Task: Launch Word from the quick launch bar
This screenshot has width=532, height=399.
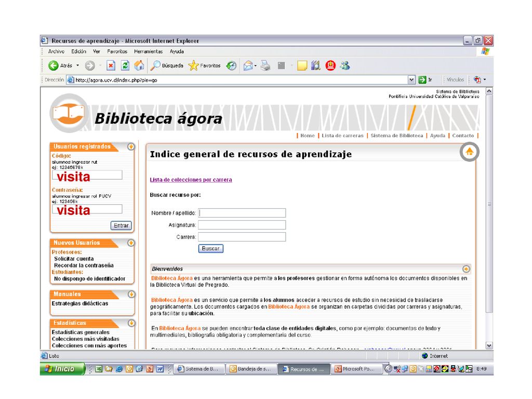Action: [x=160, y=369]
